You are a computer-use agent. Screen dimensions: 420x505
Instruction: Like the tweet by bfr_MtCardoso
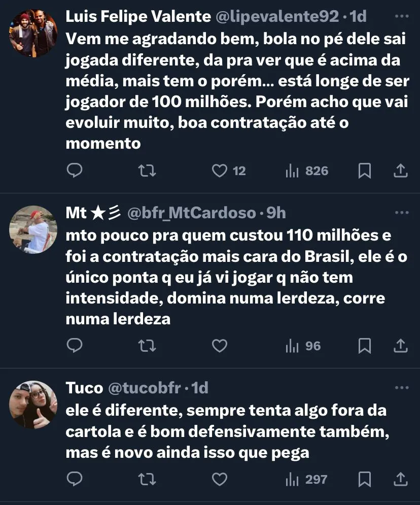click(220, 346)
